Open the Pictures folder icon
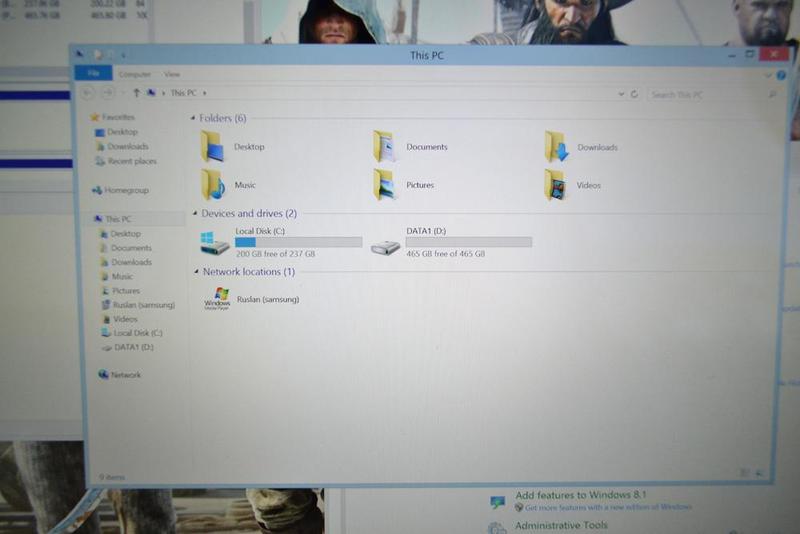800x534 pixels. click(x=384, y=185)
